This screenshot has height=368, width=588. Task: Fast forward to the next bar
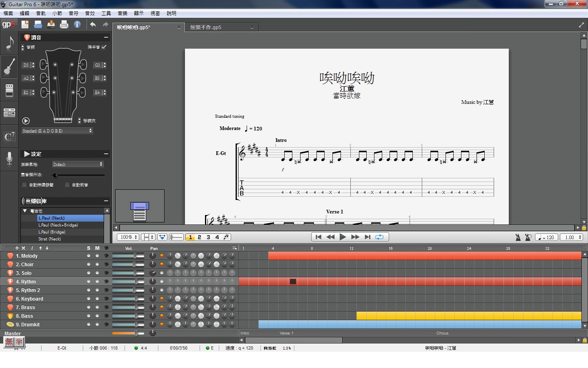tap(355, 237)
